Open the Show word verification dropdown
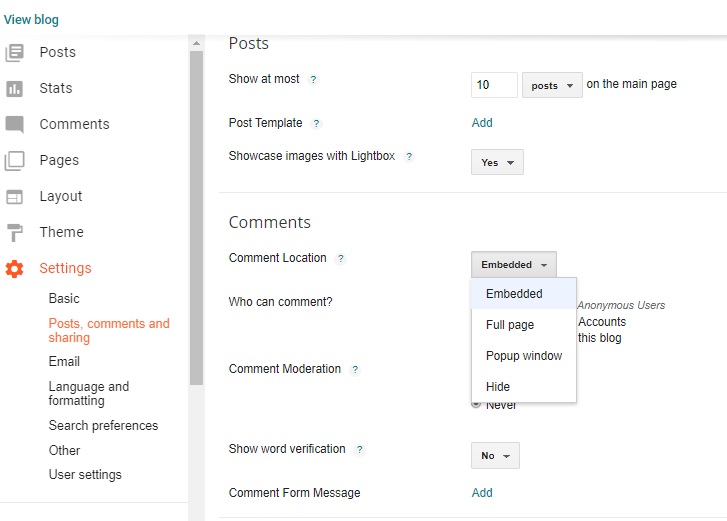 (495, 456)
